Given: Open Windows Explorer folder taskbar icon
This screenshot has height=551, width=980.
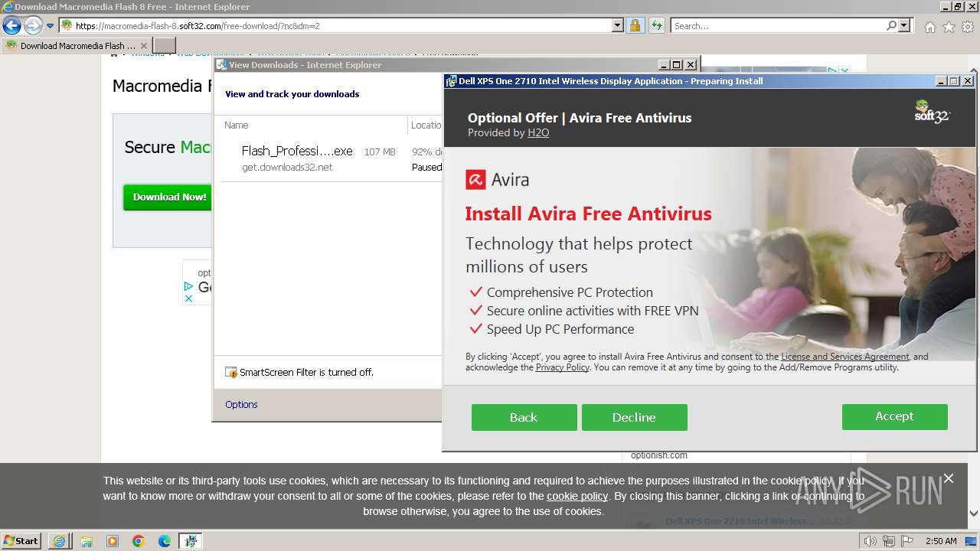Looking at the screenshot, I should [87, 541].
